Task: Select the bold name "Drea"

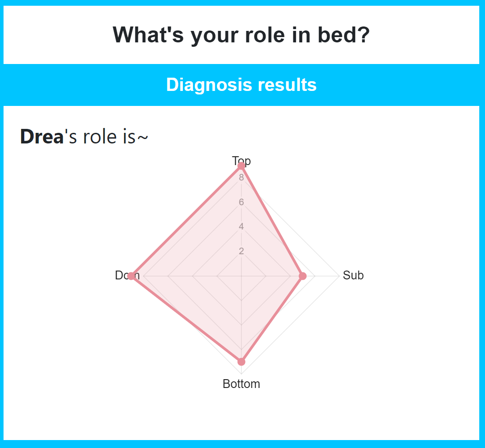Action: (42, 137)
